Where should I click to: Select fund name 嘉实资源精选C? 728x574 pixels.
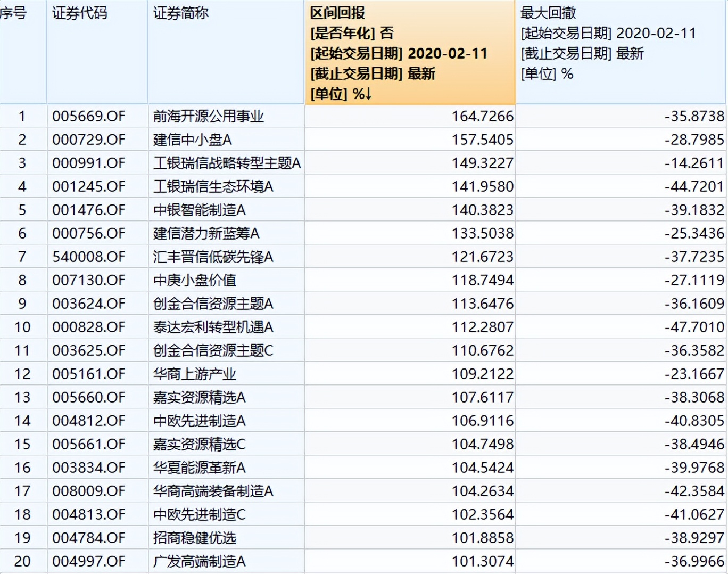[x=200, y=444]
